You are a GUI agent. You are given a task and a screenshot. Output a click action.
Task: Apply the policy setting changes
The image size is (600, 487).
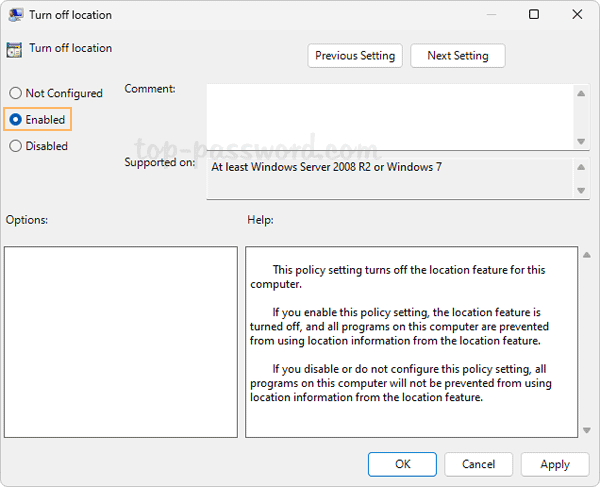[x=554, y=464]
